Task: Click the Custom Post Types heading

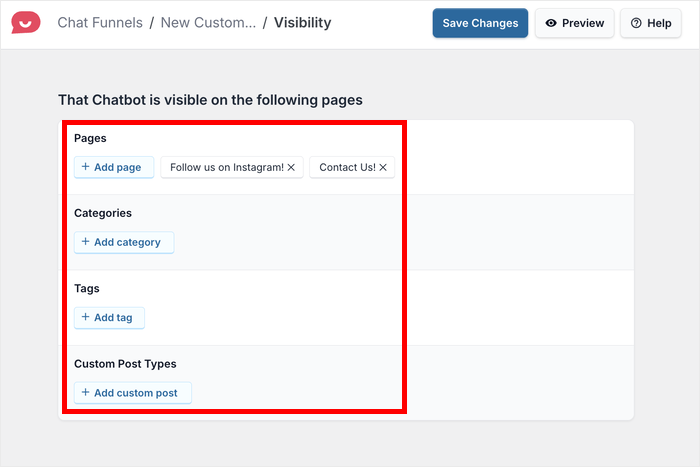Action: click(x=125, y=364)
